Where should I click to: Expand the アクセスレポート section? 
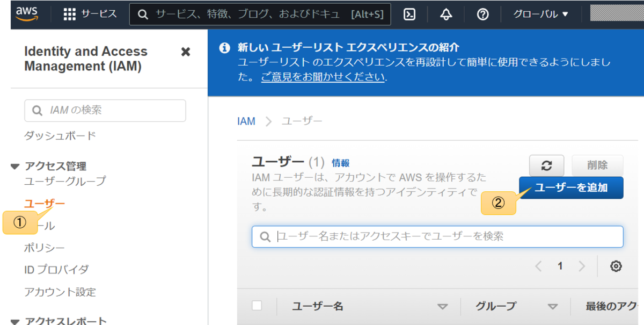[x=15, y=321]
